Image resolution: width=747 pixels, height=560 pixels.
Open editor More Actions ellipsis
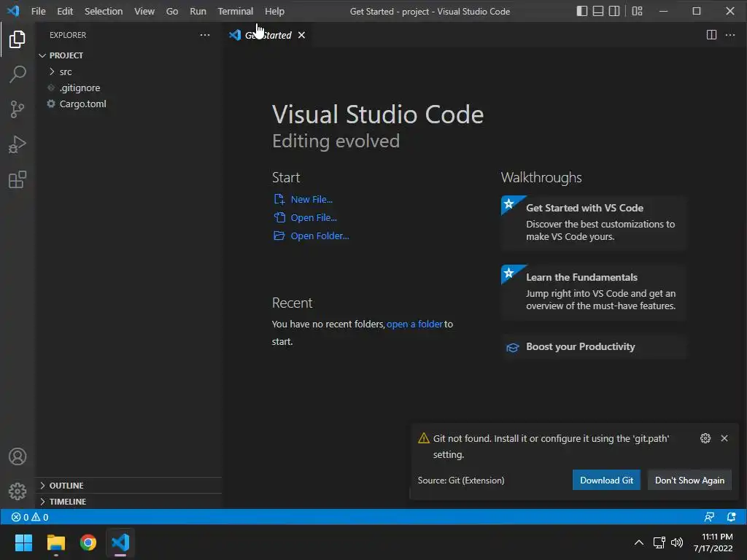point(729,35)
